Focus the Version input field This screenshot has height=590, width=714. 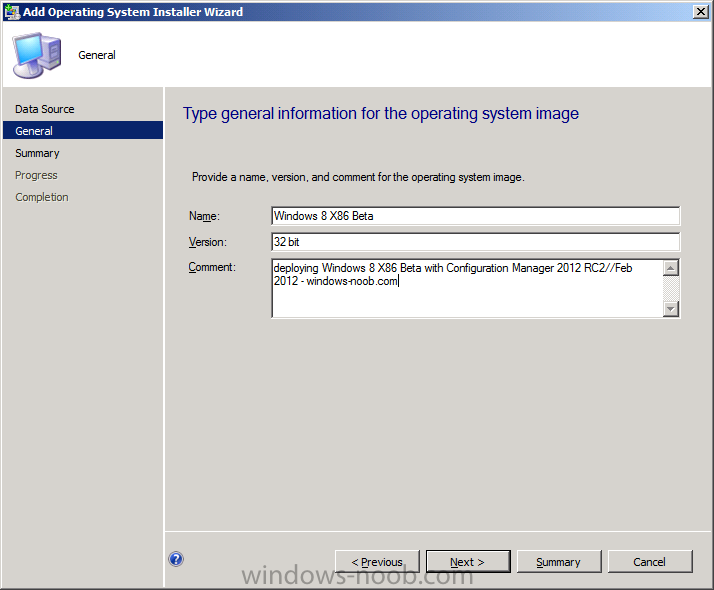(x=476, y=242)
